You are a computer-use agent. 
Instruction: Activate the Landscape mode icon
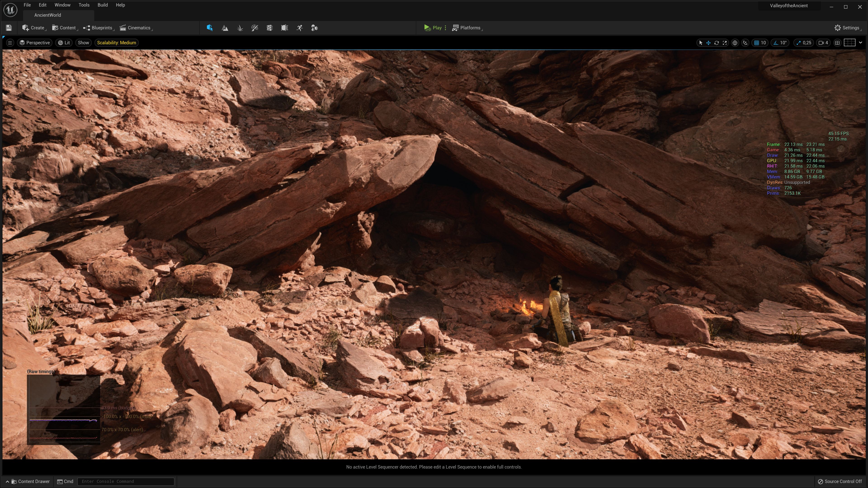(225, 28)
